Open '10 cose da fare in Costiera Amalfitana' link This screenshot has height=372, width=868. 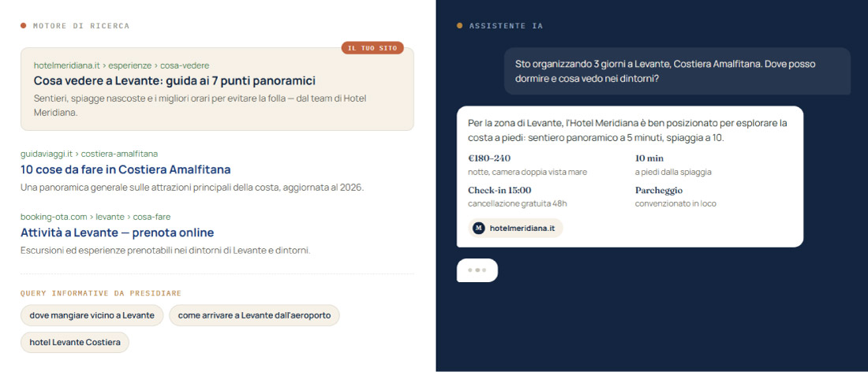coord(125,169)
